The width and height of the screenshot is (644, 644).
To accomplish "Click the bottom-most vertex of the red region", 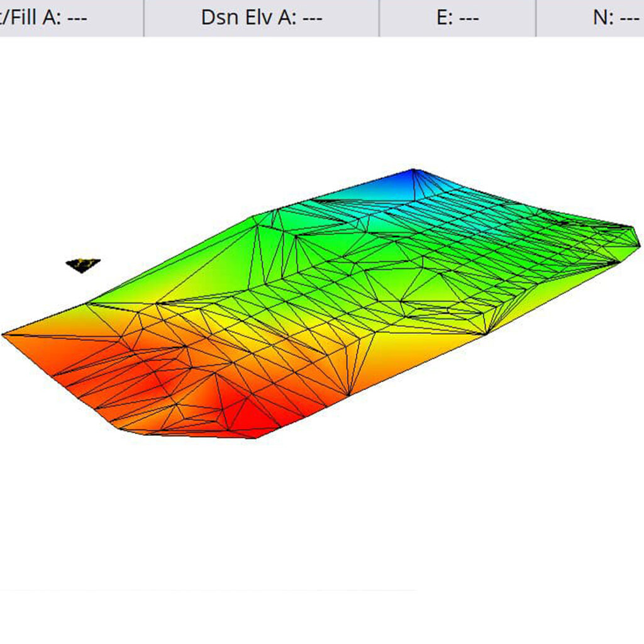I will coord(255,438).
